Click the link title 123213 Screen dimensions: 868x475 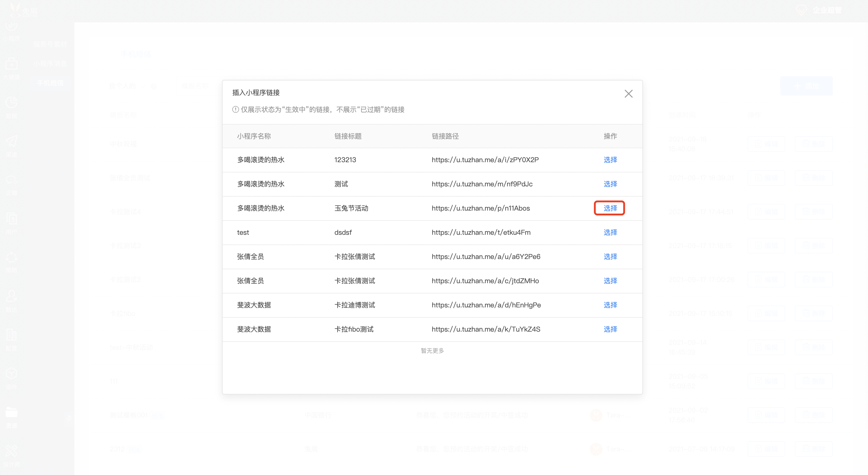(345, 160)
